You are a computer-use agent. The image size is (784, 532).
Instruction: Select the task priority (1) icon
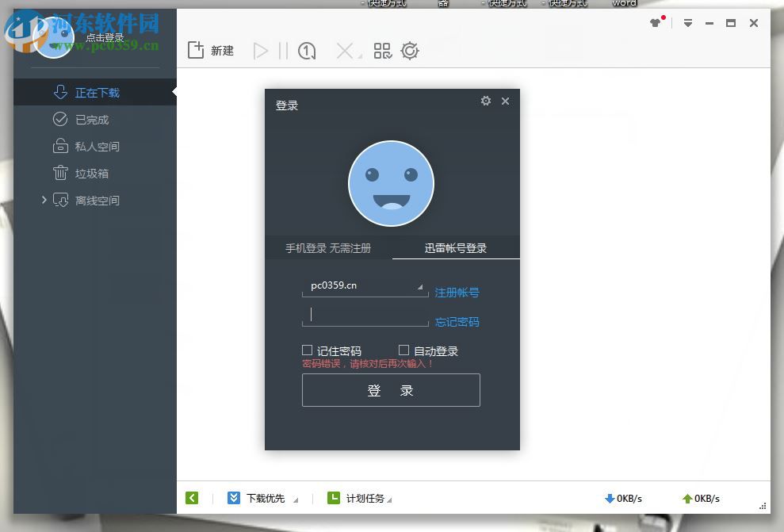coord(306,50)
